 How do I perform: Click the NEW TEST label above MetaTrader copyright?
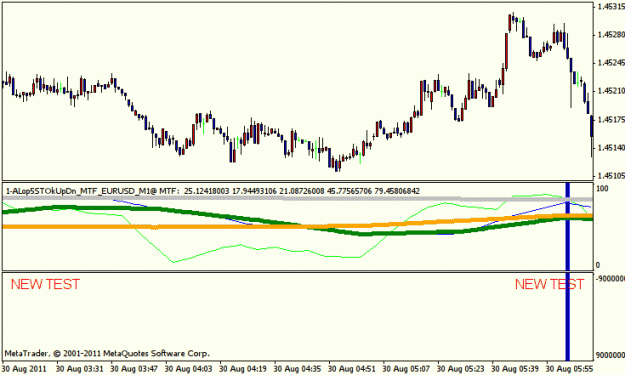point(45,285)
